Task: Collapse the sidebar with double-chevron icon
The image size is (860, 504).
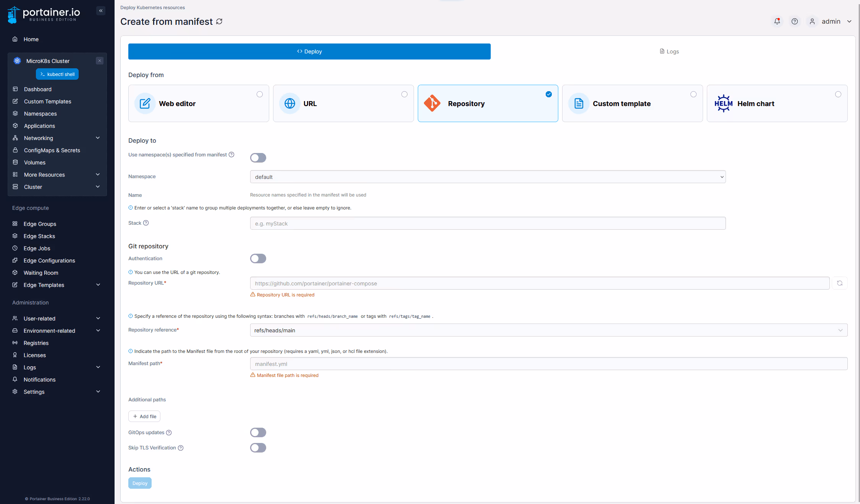Action: [101, 11]
